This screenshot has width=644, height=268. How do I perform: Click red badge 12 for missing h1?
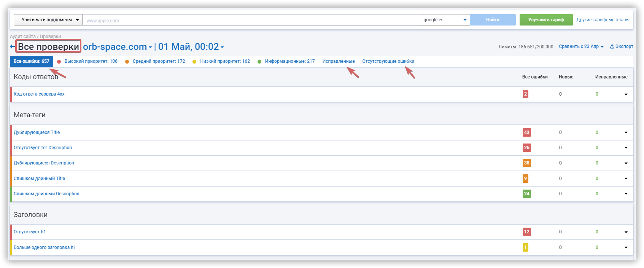point(526,232)
